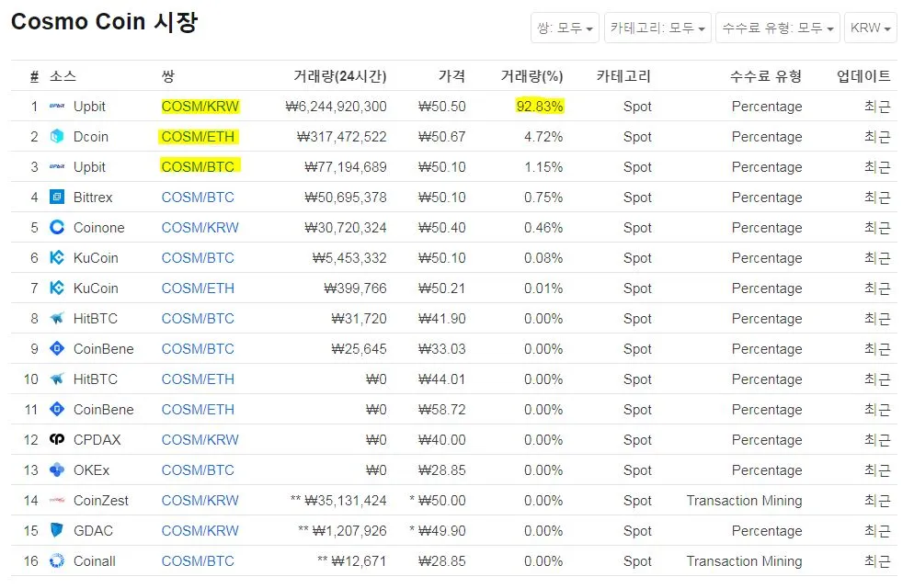Open Upbit COSM/KRW pair link
This screenshot has width=914, height=588.
click(x=200, y=107)
